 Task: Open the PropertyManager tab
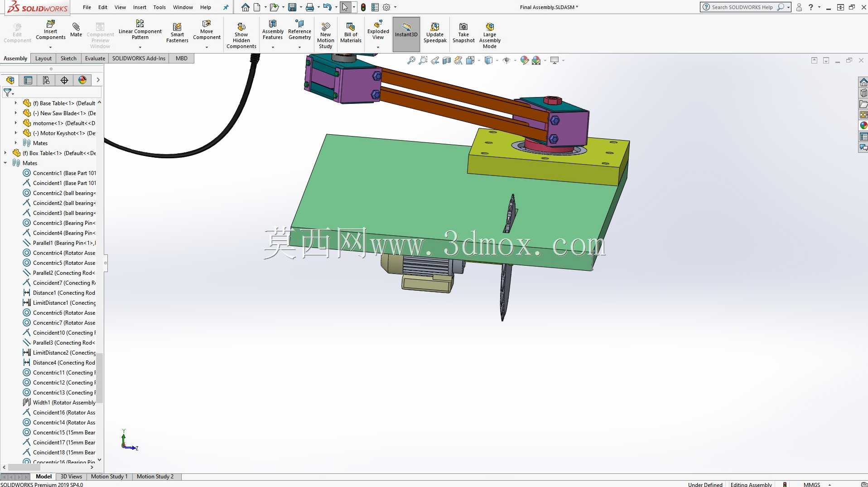click(x=28, y=80)
